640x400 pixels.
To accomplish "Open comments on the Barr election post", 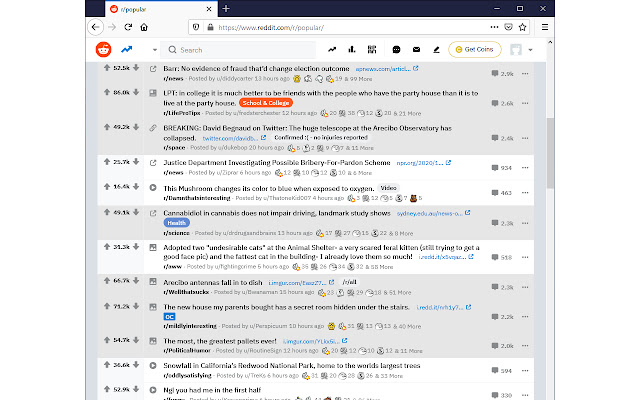I will tap(502, 74).
